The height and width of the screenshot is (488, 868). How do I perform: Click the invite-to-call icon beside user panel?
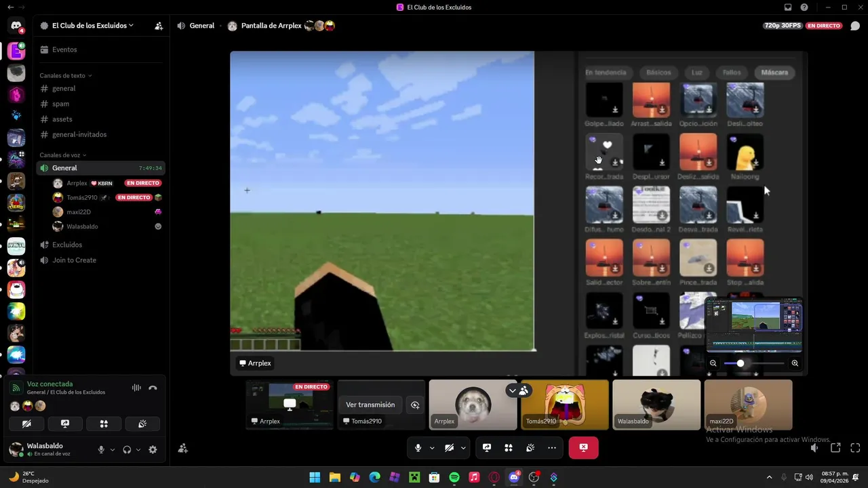pyautogui.click(x=182, y=448)
